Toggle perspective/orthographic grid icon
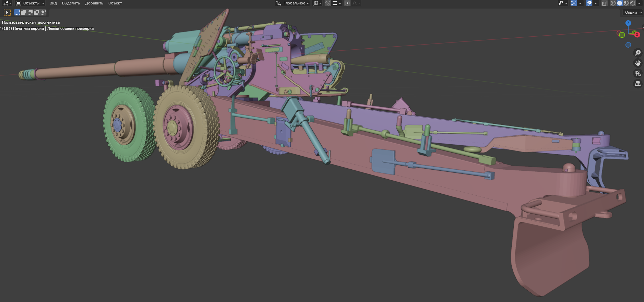 638,84
